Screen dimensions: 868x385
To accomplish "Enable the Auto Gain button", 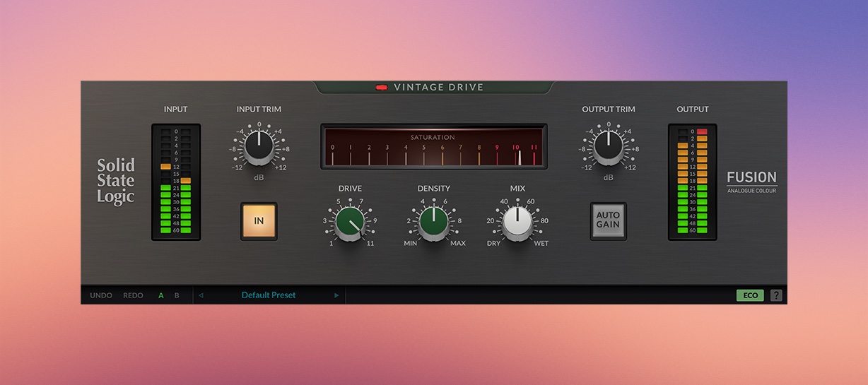I will coord(608,221).
